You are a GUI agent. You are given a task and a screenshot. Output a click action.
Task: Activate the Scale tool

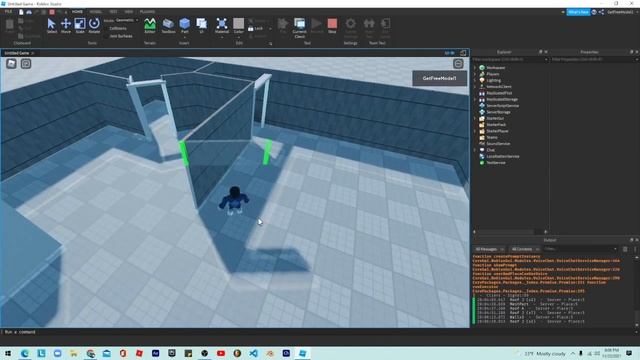80,26
